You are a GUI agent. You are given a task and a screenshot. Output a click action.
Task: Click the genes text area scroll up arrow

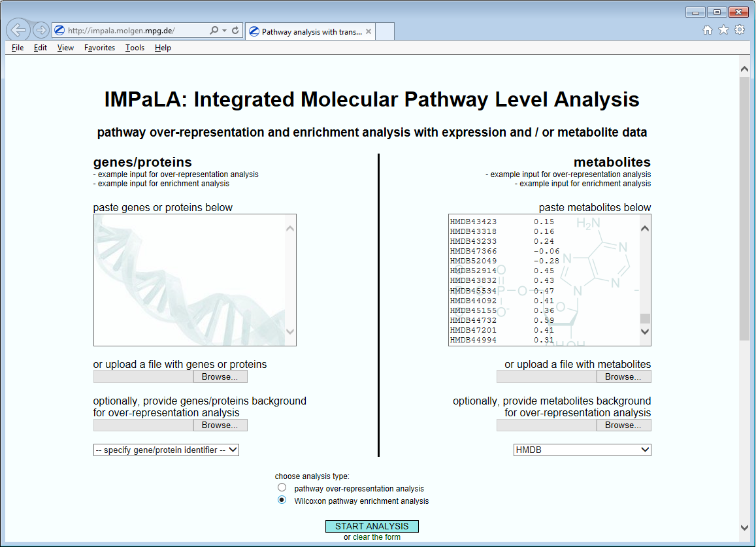click(290, 228)
